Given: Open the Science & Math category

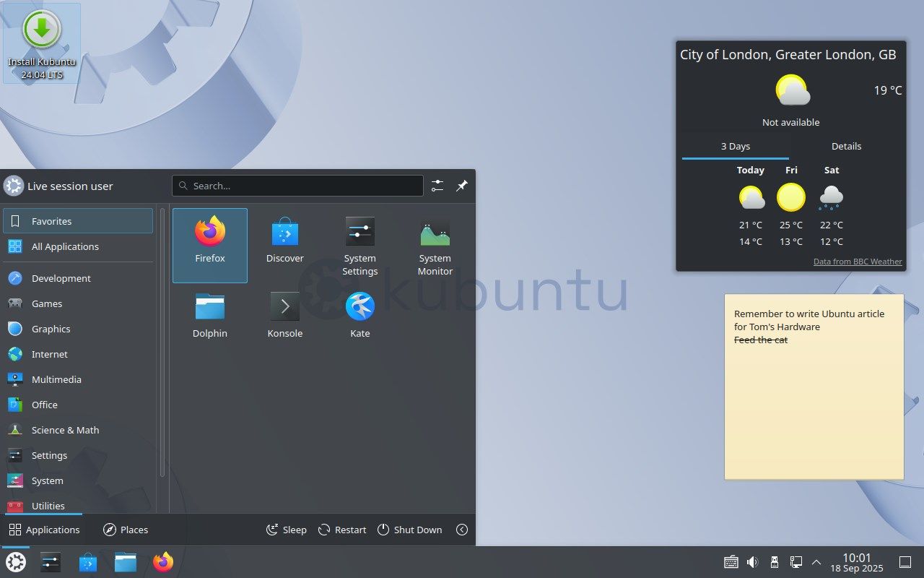Looking at the screenshot, I should [x=78, y=430].
